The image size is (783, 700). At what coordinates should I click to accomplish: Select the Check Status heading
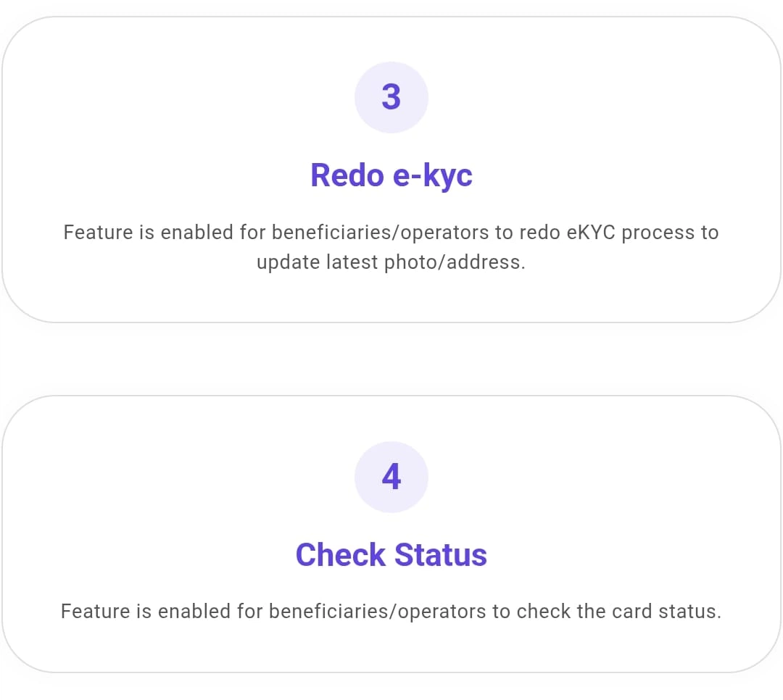391,555
